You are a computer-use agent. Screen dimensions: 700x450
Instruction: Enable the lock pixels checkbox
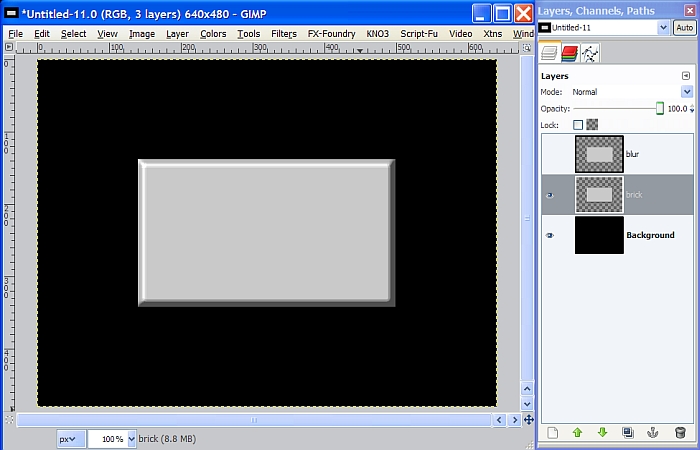click(578, 125)
